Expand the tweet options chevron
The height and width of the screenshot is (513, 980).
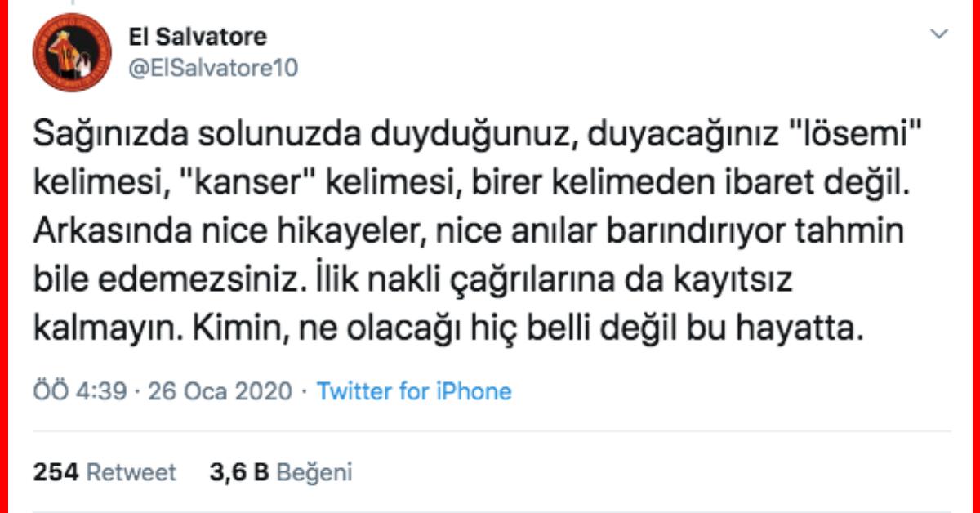click(x=941, y=34)
